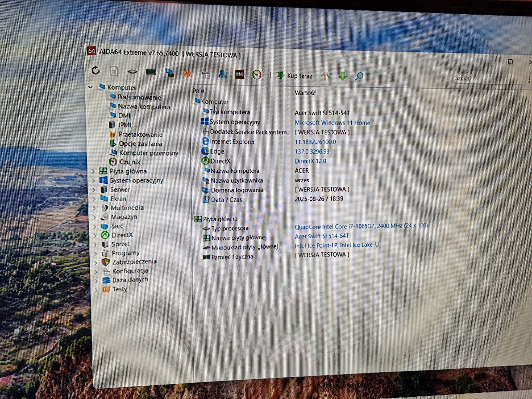The width and height of the screenshot is (532, 399).
Task: Select the DirectX Xbox icon in the list
Action: pos(205,161)
